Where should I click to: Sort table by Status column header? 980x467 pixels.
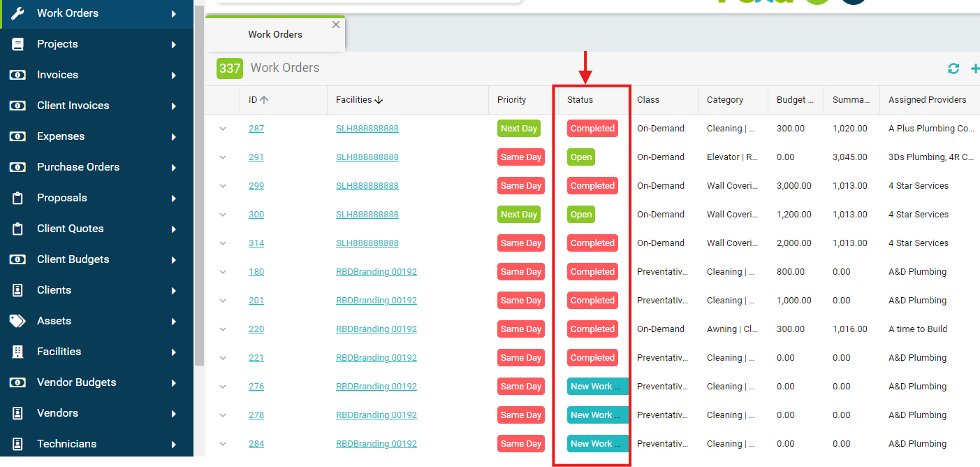coord(580,100)
